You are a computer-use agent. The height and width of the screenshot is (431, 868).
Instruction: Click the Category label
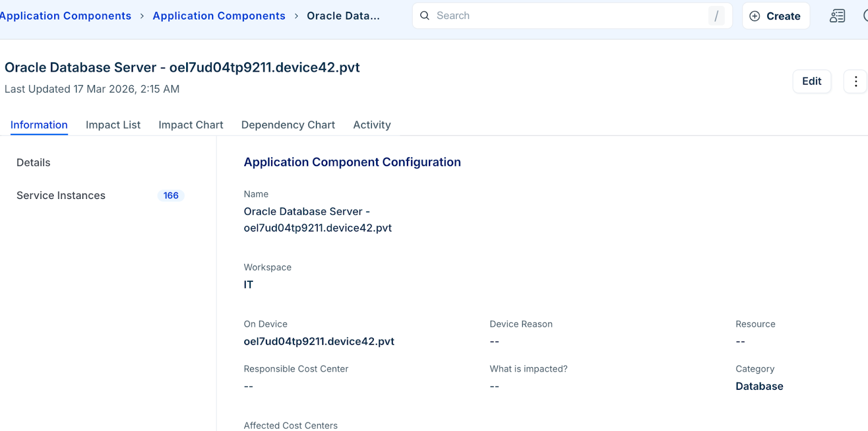(x=755, y=369)
